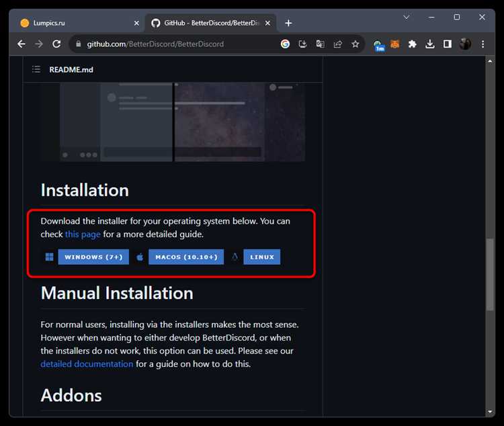Click the scrollbar up arrow

click(x=490, y=61)
